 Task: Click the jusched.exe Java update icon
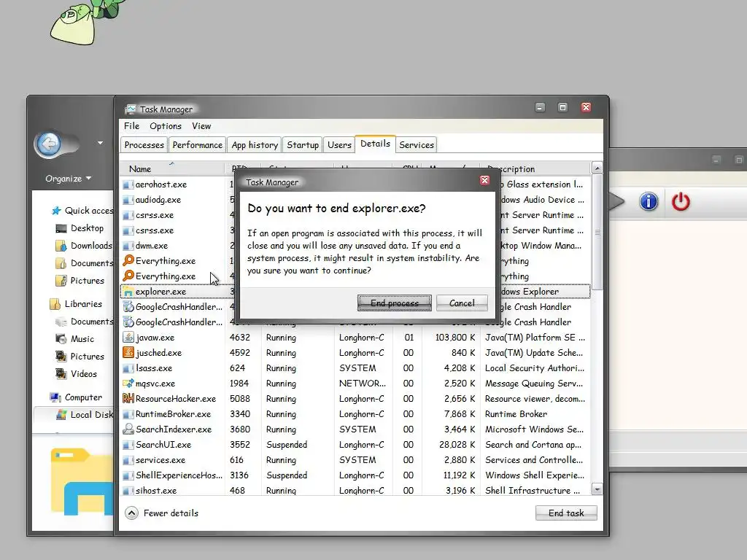pos(128,353)
